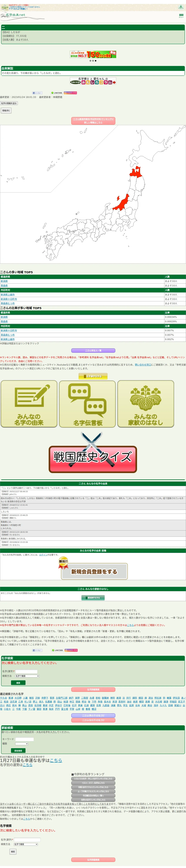
Task: Open the 都道府県別ランキング 詳しい情報はこちら button
Action: (x=93, y=121)
